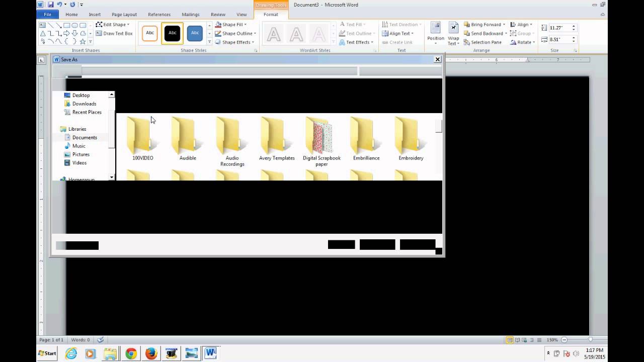Viewport: 644px width, 362px height.
Task: Select the Right Arrow shape
Action: click(x=66, y=33)
